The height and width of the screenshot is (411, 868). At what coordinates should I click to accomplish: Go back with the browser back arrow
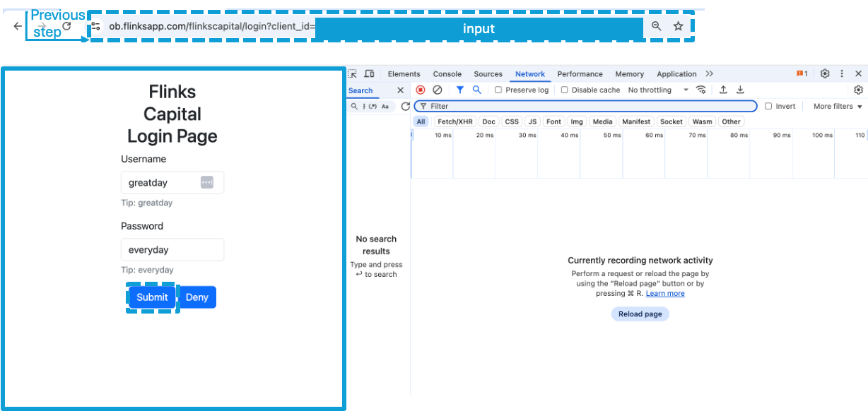pyautogui.click(x=18, y=26)
